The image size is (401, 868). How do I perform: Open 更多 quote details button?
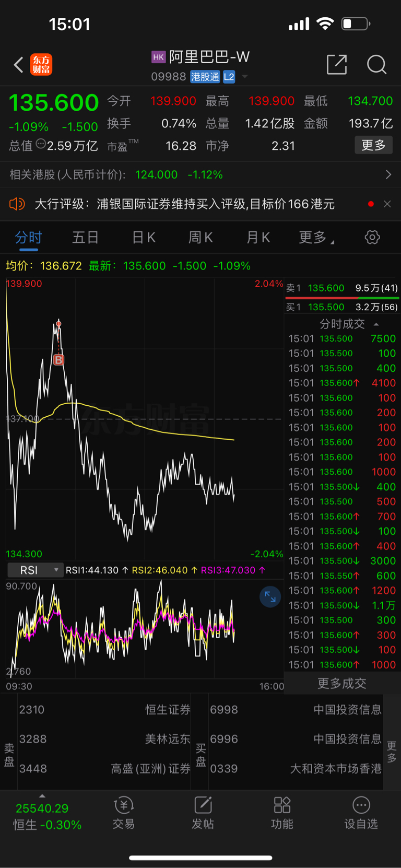pos(374,145)
